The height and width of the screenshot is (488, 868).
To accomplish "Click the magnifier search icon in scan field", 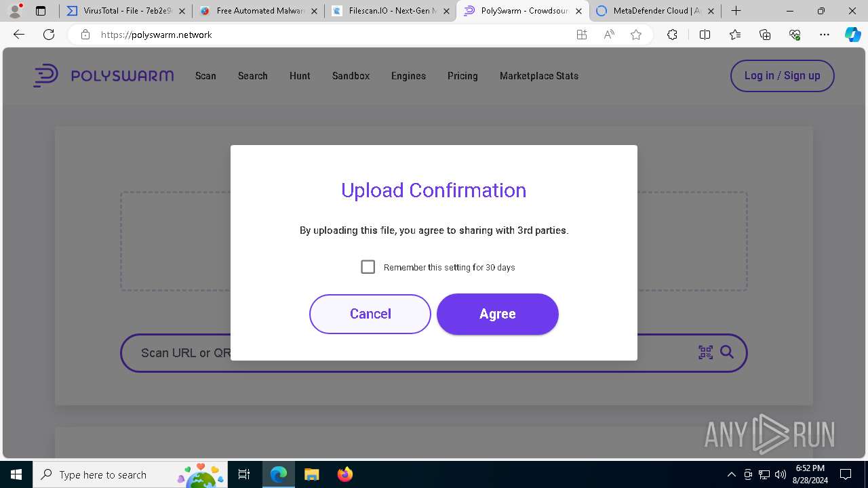I will tap(727, 352).
